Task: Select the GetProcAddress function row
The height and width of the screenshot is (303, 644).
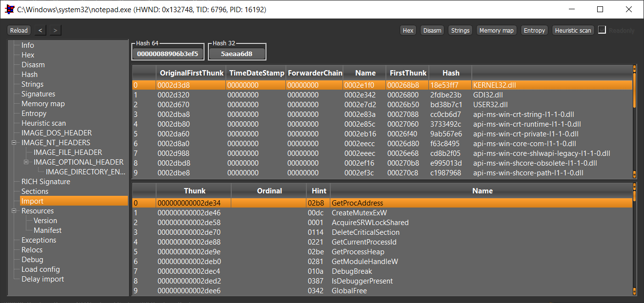Action: click(382, 203)
